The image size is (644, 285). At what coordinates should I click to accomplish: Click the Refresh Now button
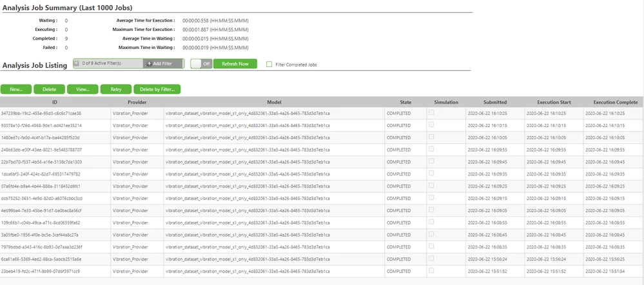click(x=235, y=64)
